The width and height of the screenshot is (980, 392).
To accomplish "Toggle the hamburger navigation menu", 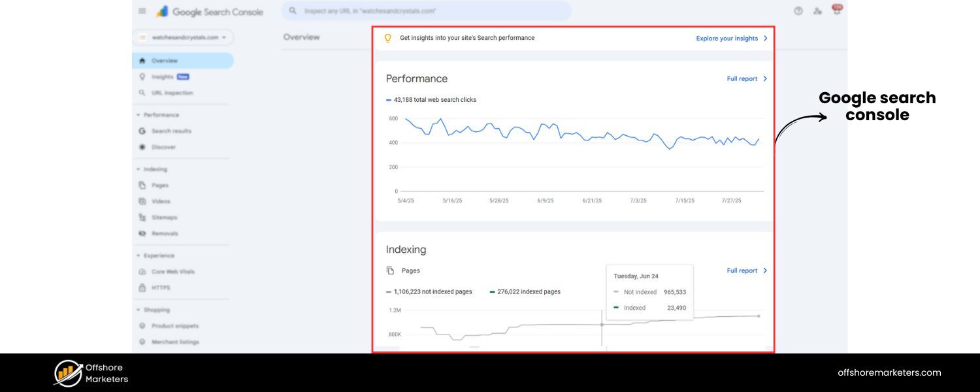I will pos(142,11).
